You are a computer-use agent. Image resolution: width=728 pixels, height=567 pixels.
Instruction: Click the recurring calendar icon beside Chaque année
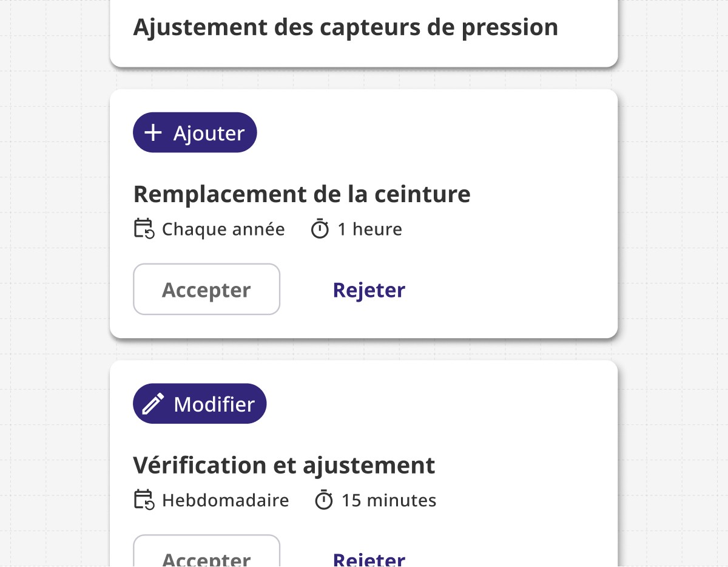pyautogui.click(x=144, y=229)
